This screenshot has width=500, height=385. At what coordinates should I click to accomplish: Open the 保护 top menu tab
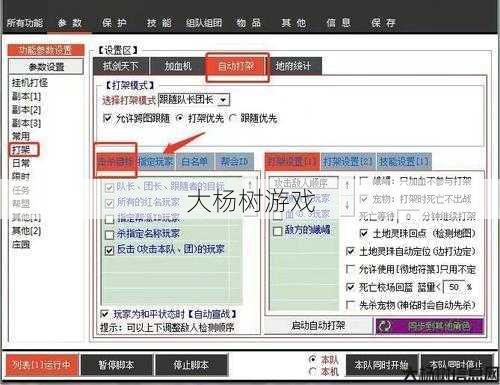114,23
